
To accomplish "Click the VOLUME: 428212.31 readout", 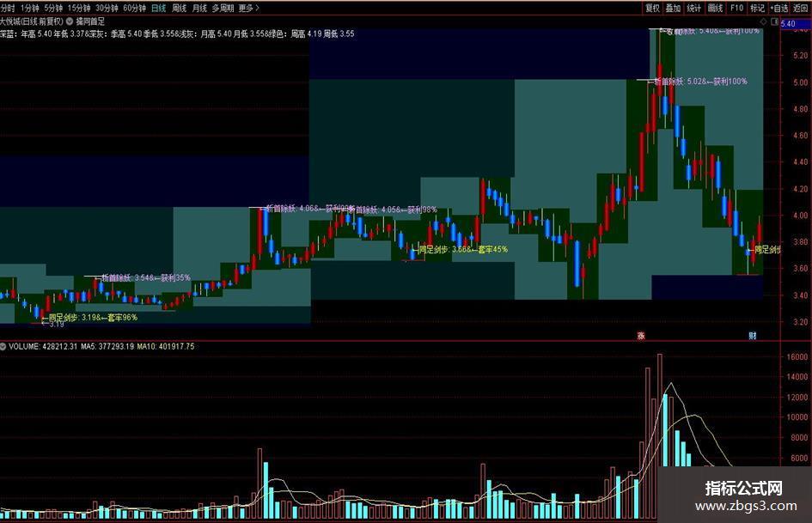I will click(x=43, y=346).
